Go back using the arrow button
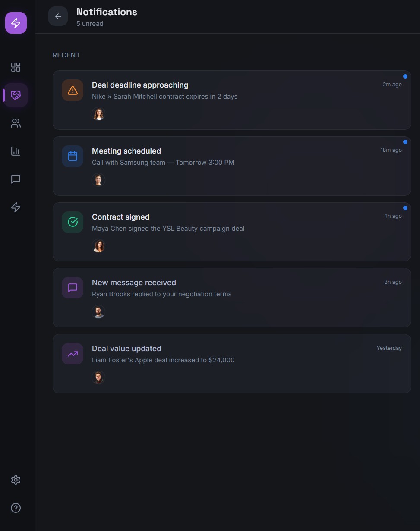 coord(58,16)
